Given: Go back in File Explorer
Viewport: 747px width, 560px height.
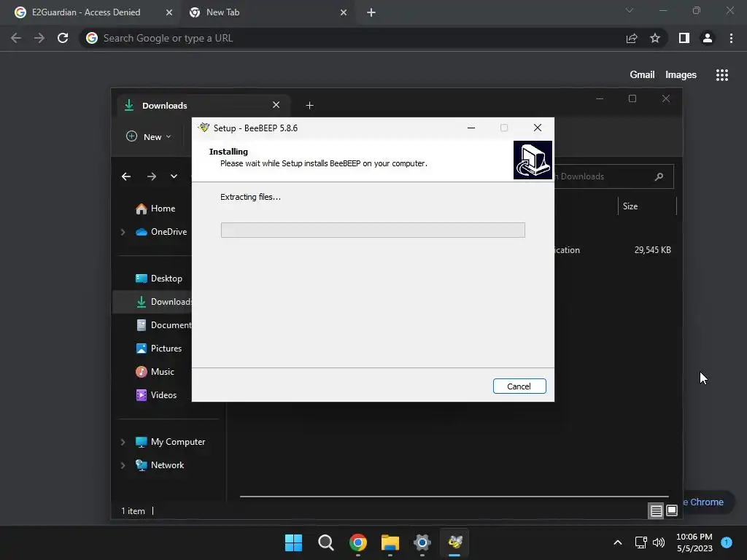Looking at the screenshot, I should [126, 176].
